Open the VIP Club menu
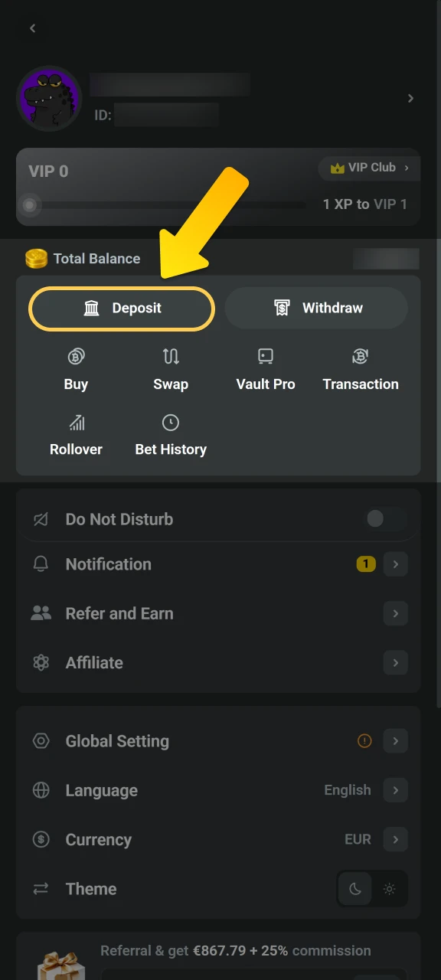Screen dimensions: 441x980 point(369,168)
